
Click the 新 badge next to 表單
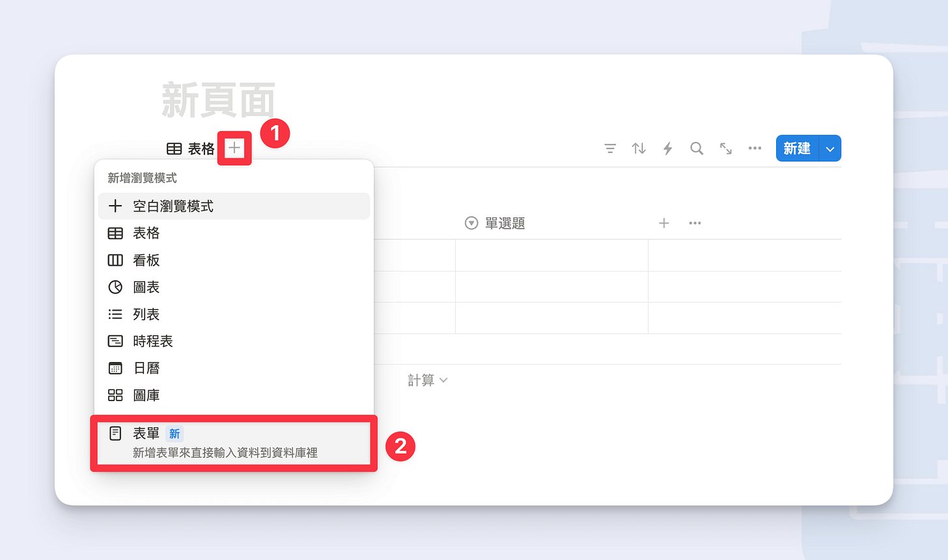point(174,434)
